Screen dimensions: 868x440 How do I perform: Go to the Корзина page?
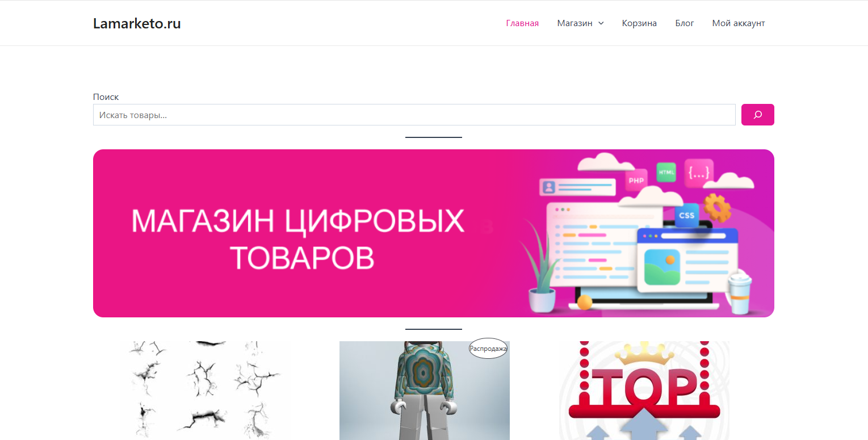639,23
